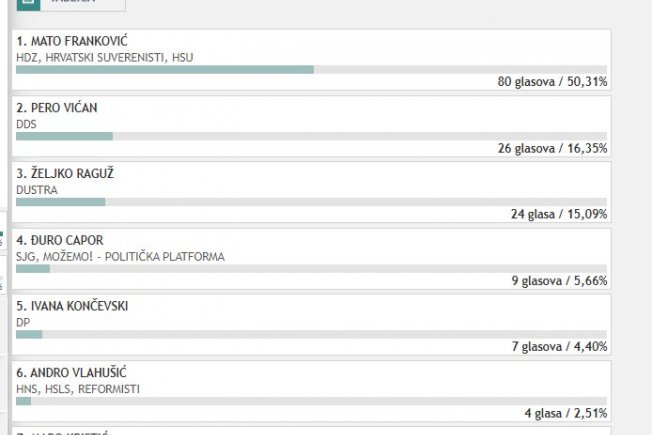Click the 24 glasa / 15,09% result

559,214
